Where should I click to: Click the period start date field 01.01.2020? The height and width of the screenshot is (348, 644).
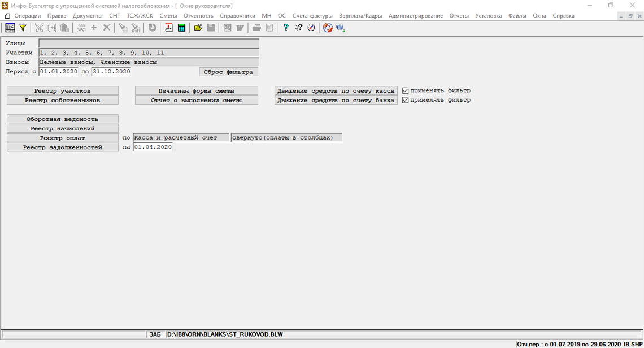click(x=59, y=72)
